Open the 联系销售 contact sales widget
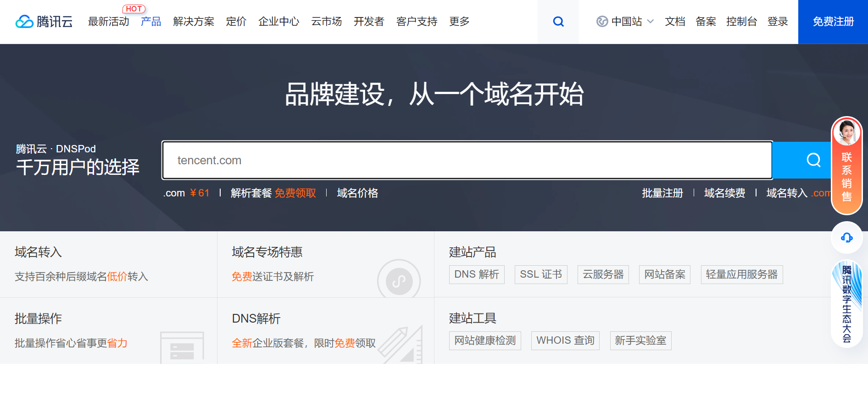Screen dimensions: 868x402 click(847, 166)
